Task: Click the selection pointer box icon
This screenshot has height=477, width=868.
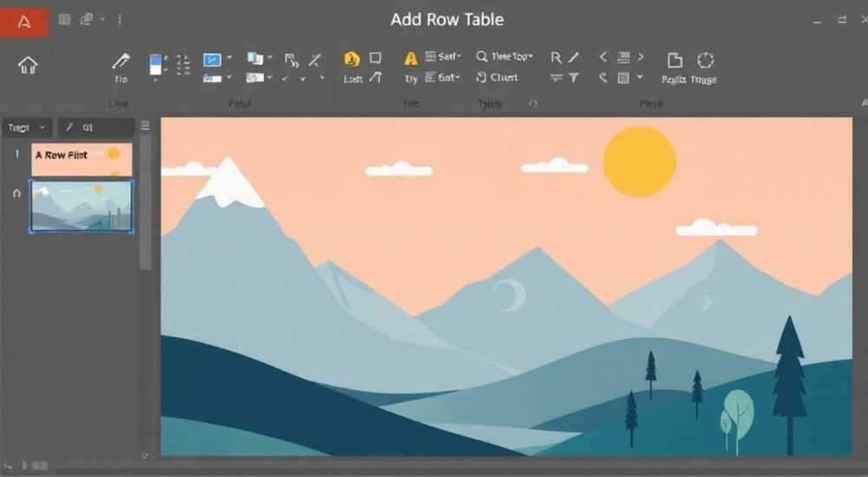Action: 291,60
